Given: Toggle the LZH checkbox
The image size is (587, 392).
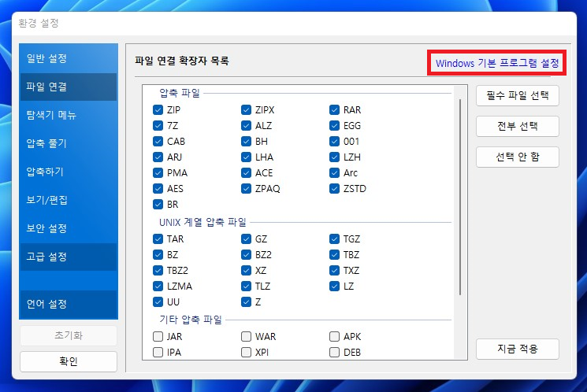Looking at the screenshot, I should coord(334,157).
